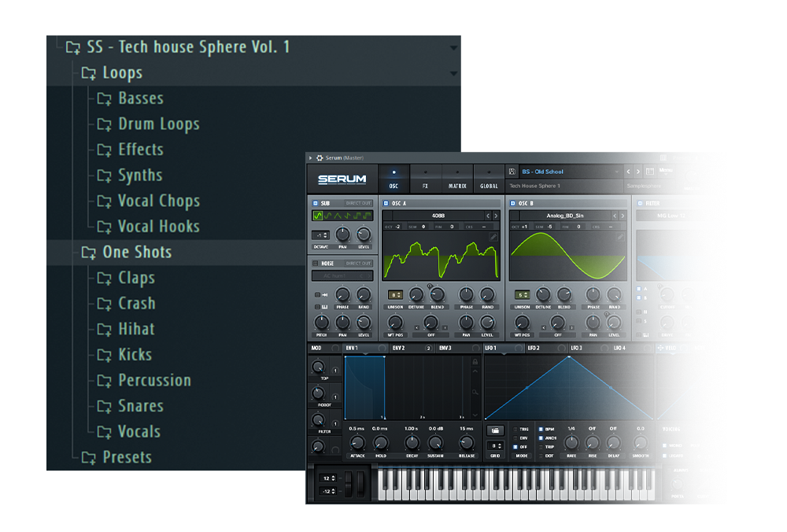Click the plugin settings gear icon beside Serum
Image resolution: width=787 pixels, height=532 pixels.
[320, 157]
